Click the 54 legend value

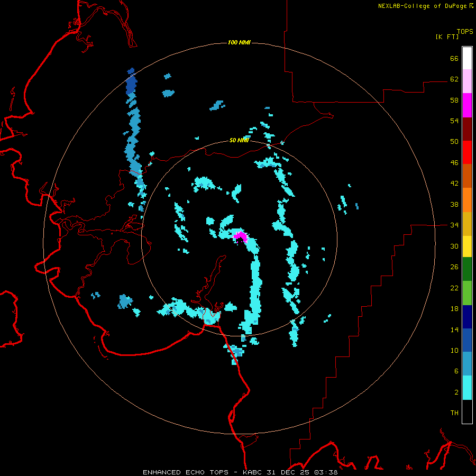[454, 121]
